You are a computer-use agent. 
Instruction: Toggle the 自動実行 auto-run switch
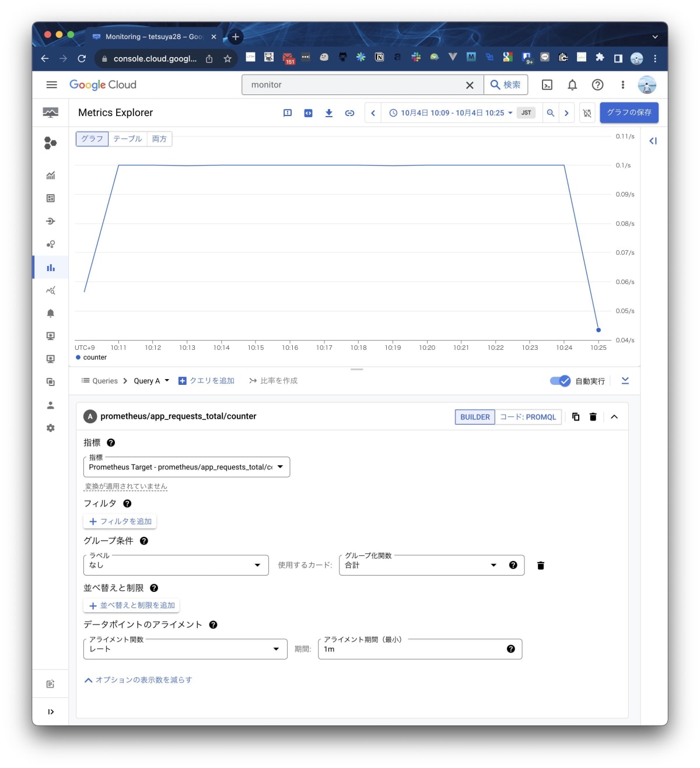(x=560, y=381)
